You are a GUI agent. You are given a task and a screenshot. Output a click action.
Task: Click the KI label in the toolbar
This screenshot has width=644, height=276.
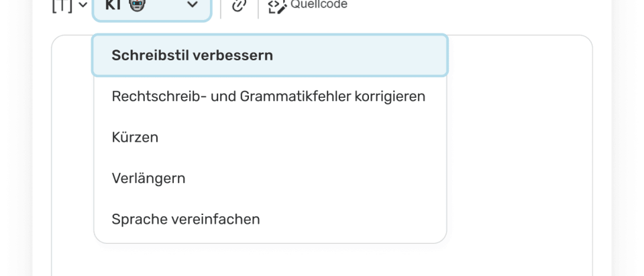(112, 5)
